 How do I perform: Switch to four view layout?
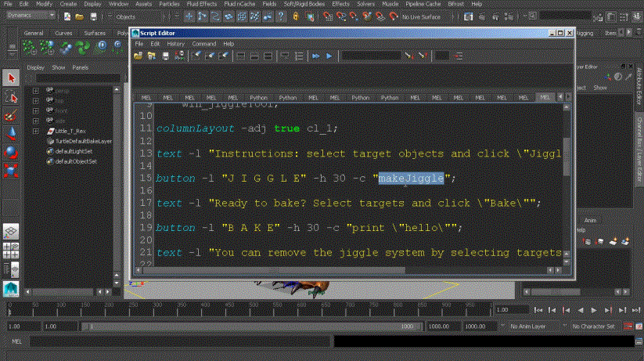11,251
